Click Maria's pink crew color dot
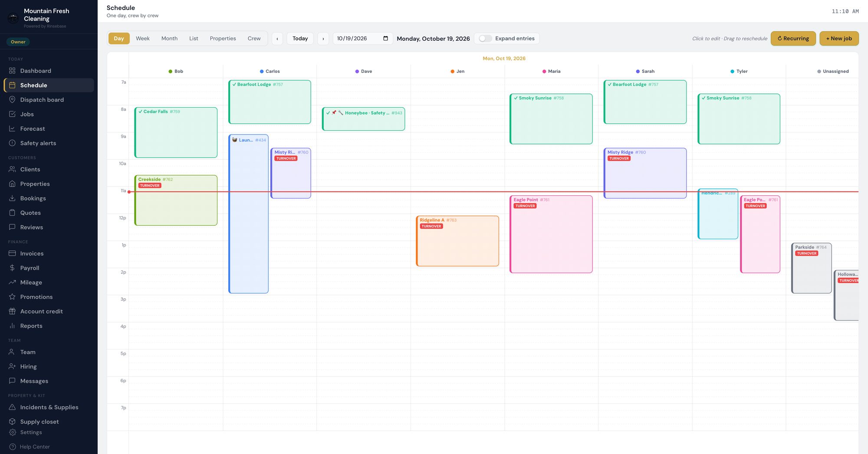This screenshot has width=868, height=454. (544, 71)
